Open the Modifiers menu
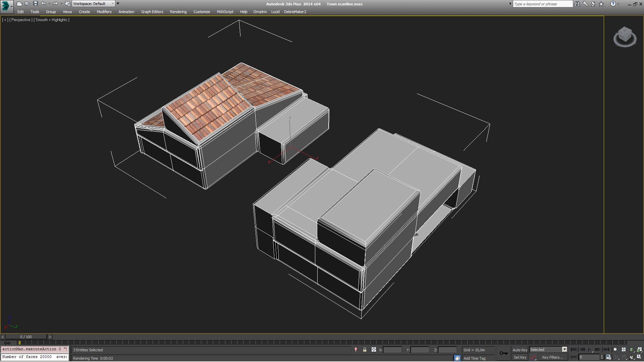Screen dimensions: 644x362 [x=104, y=12]
